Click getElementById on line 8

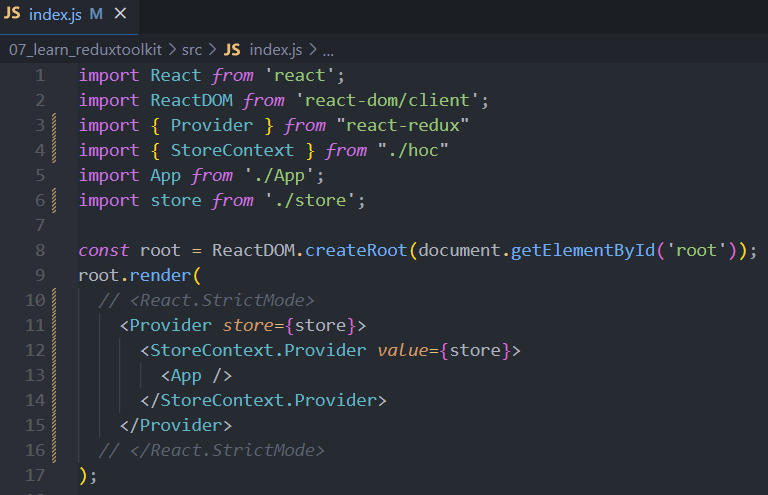583,250
